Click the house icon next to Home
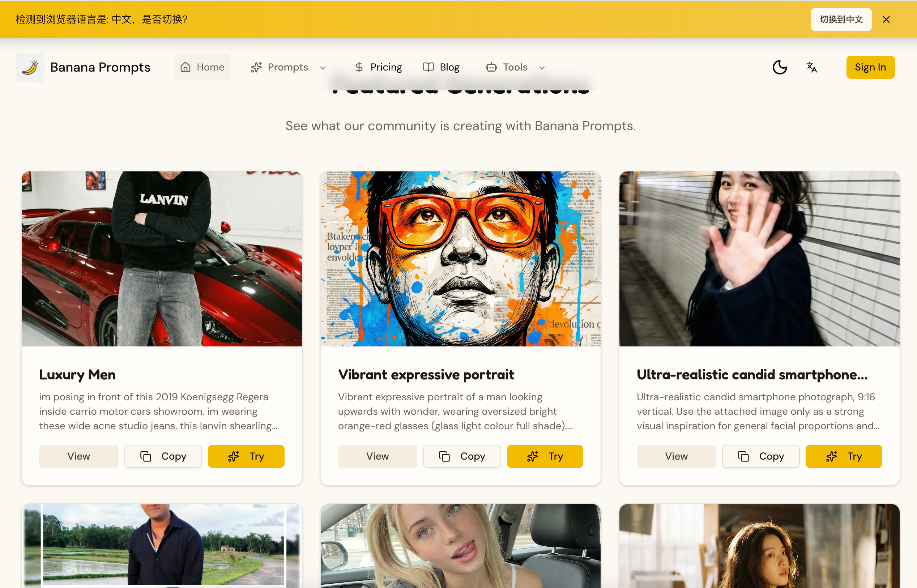 pos(186,67)
